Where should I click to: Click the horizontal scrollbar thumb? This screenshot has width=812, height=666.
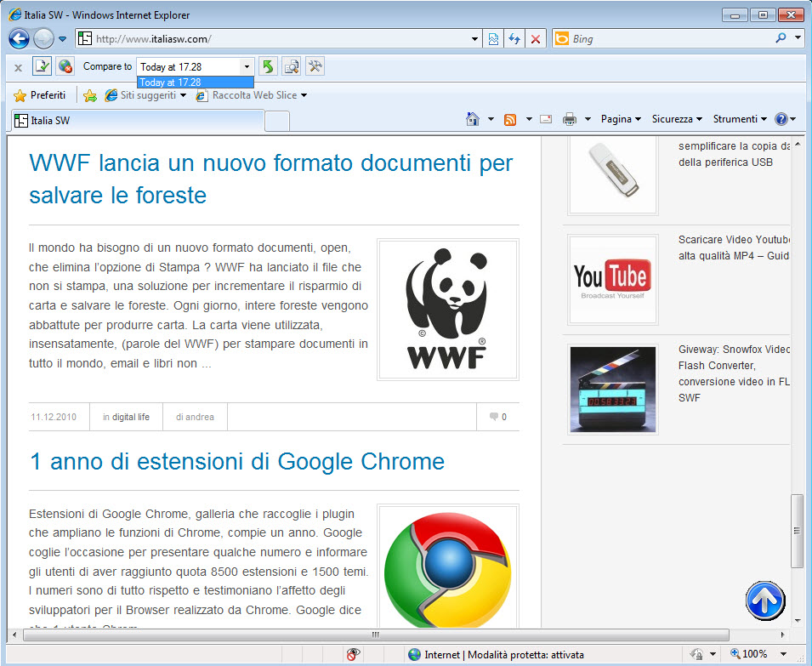click(x=376, y=635)
